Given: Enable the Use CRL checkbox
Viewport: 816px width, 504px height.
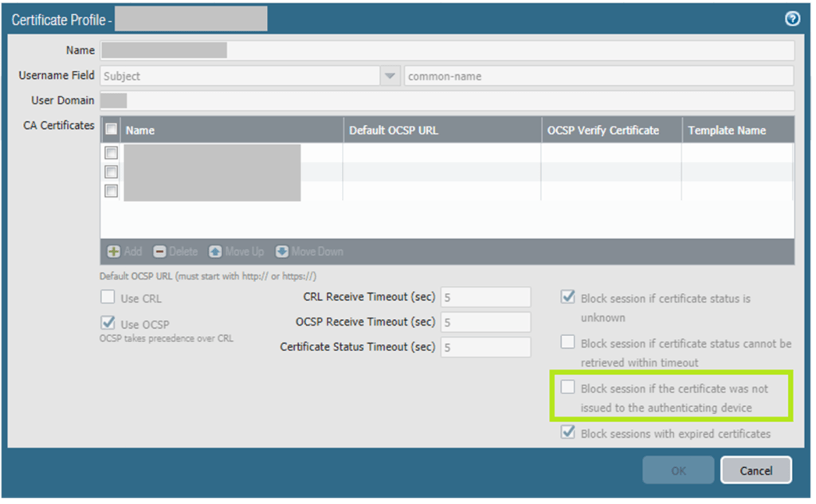Looking at the screenshot, I should [x=108, y=298].
